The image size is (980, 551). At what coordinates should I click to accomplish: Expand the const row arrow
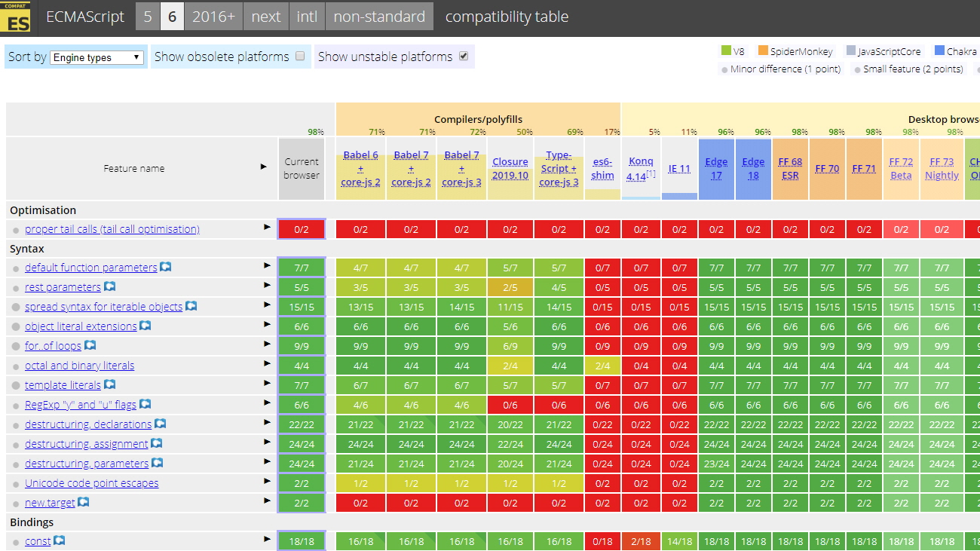point(267,539)
